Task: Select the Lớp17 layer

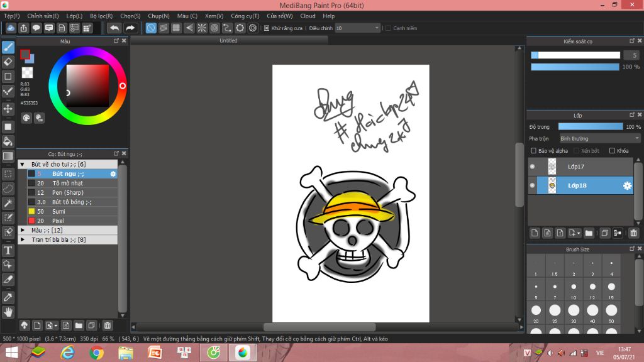Action: tap(580, 167)
